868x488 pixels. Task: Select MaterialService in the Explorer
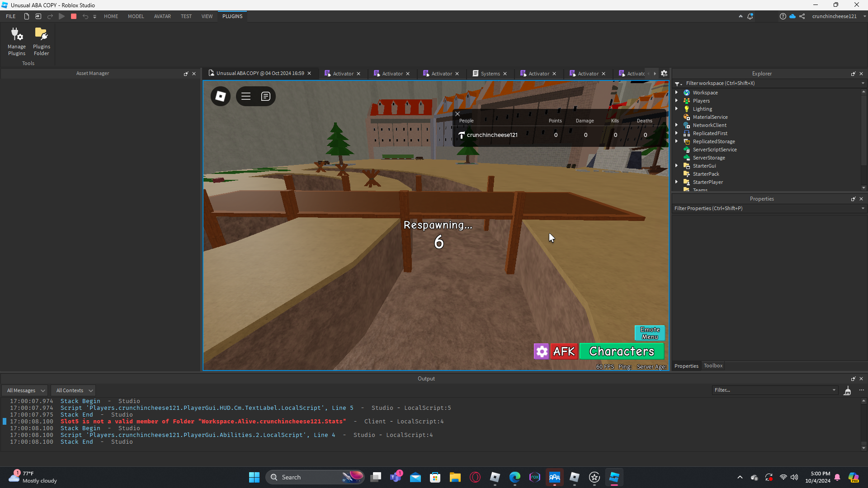710,117
